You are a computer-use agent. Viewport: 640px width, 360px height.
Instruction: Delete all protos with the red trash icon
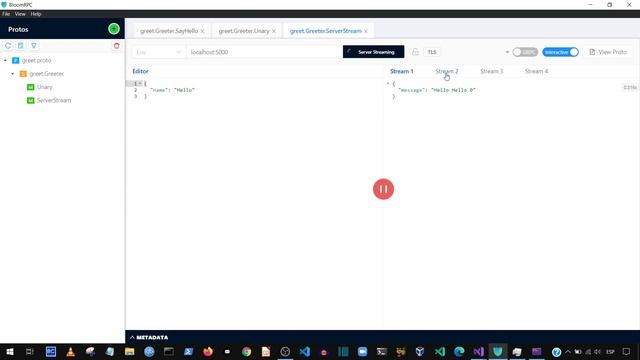point(116,46)
